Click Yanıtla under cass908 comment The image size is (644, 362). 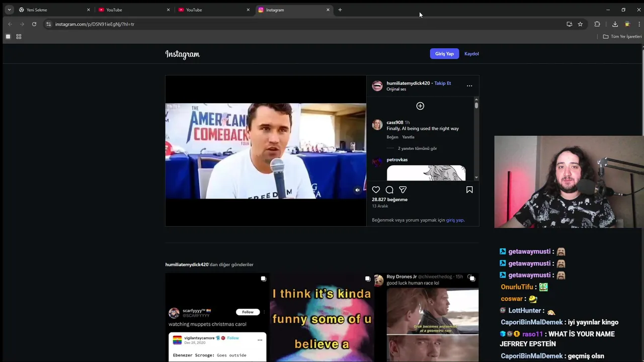[x=408, y=137]
